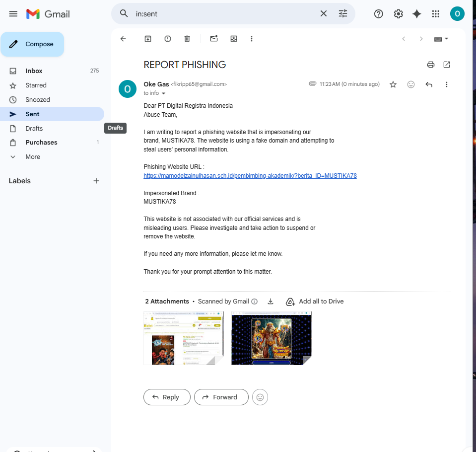Screen dimensions: 476x452
Task: Click in the in:sent search field
Action: coord(225,14)
